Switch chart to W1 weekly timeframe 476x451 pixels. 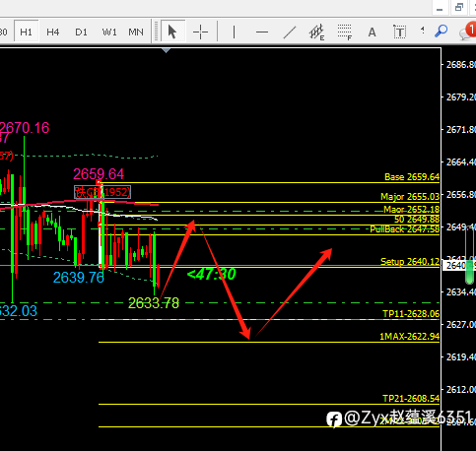click(x=109, y=32)
